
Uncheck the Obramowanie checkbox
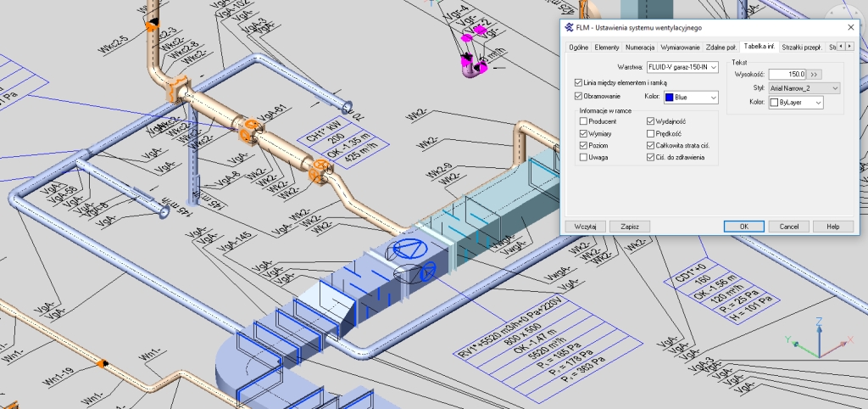(577, 97)
